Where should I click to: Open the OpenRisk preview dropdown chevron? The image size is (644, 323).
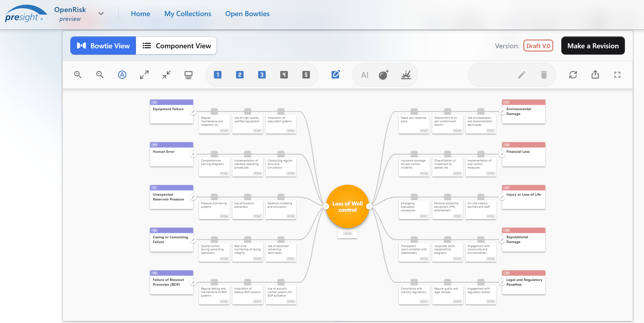click(x=101, y=14)
